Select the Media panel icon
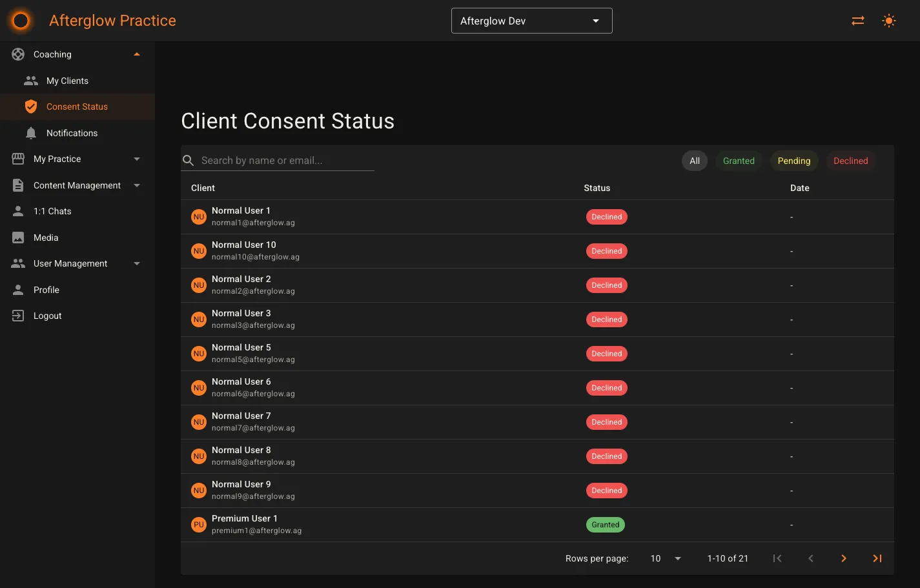 click(17, 237)
